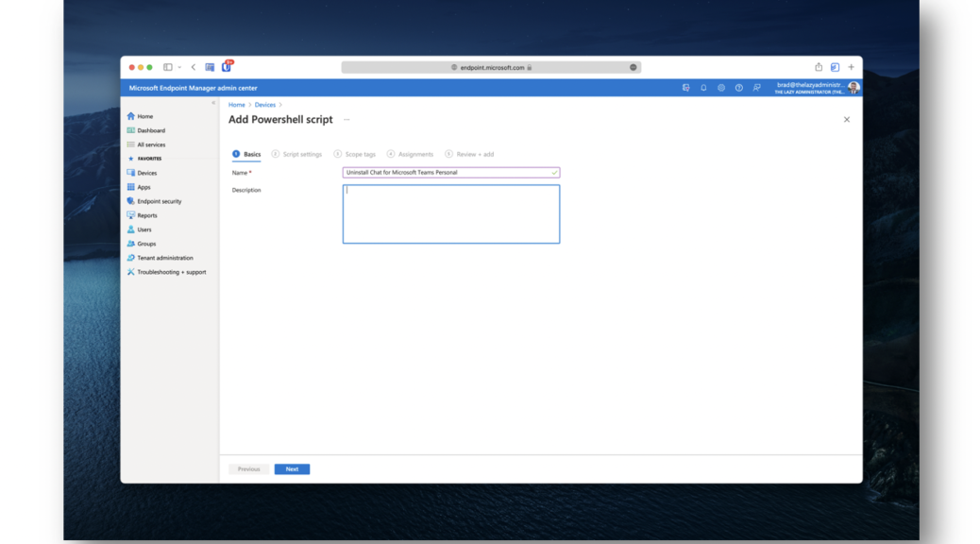This screenshot has width=980, height=544.
Task: Open portal settings gear
Action: (x=720, y=88)
